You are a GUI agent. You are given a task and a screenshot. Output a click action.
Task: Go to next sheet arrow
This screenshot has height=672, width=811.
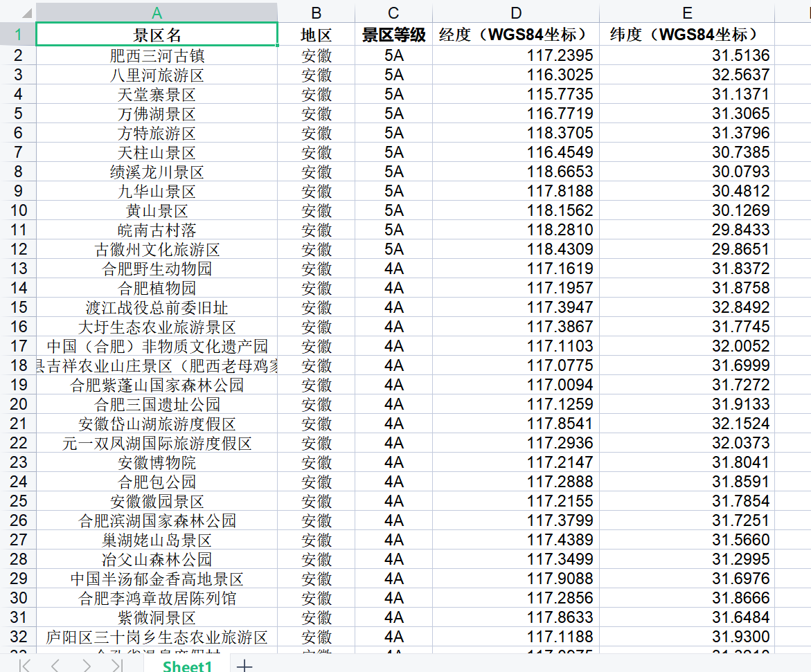point(87,665)
